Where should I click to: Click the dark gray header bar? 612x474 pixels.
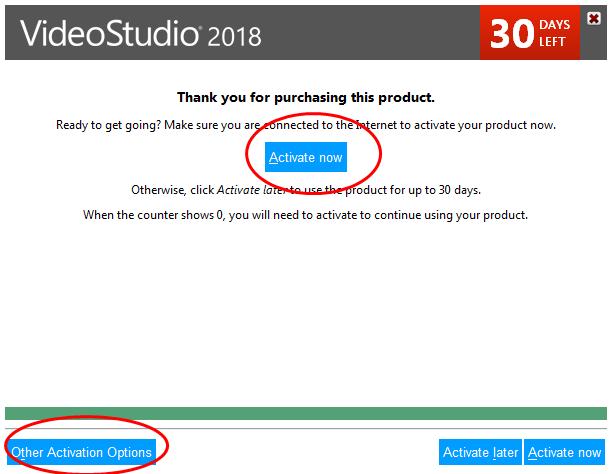[x=380, y=32]
